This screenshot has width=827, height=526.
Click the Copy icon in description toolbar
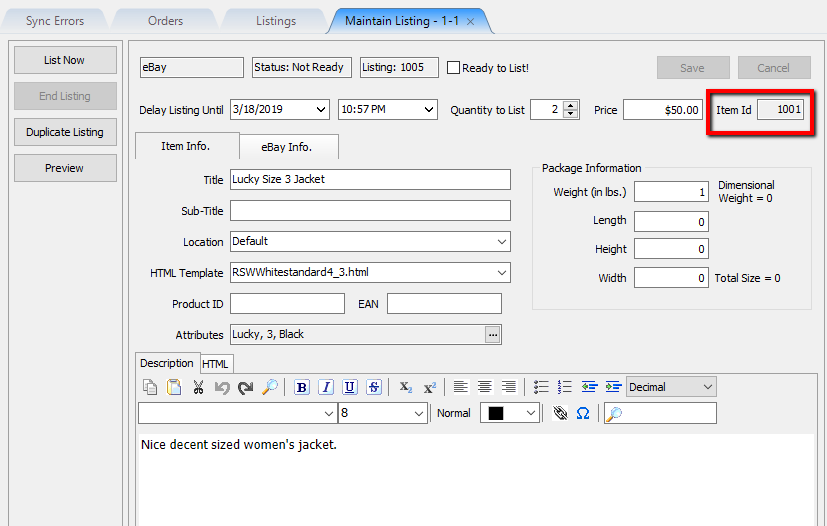[150, 387]
